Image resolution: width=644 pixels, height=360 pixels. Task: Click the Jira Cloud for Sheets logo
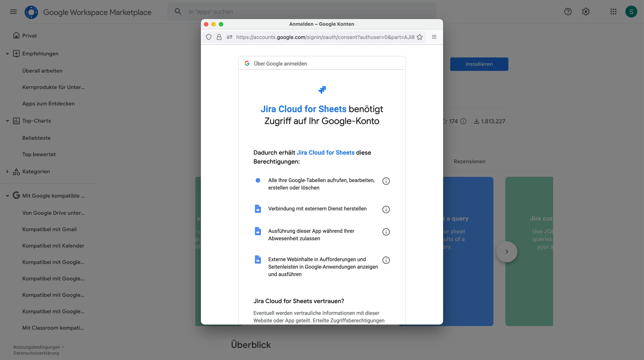coord(322,90)
